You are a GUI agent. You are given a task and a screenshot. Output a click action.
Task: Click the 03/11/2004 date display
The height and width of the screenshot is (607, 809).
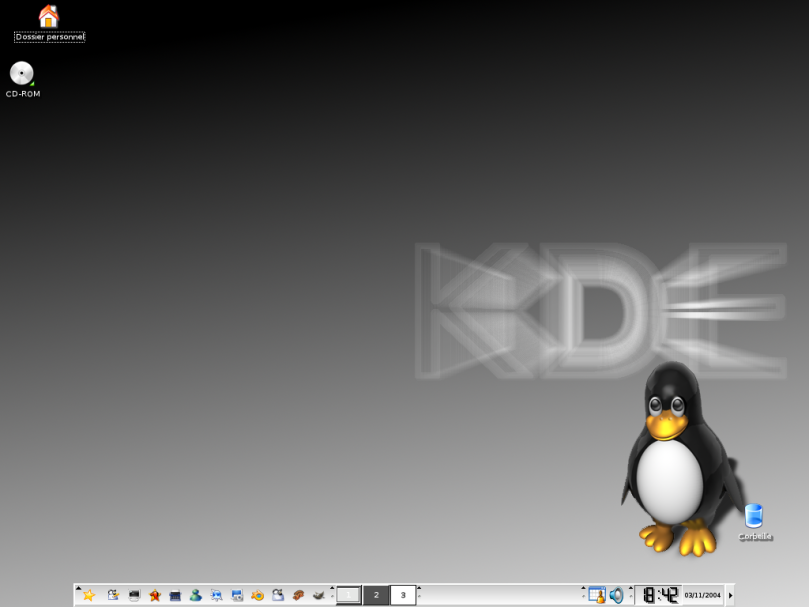[702, 595]
